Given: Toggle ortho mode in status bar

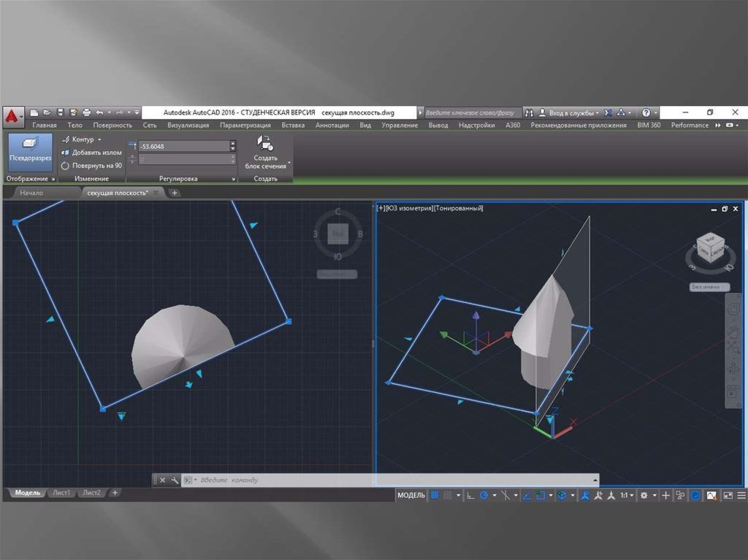Looking at the screenshot, I should click(470, 495).
